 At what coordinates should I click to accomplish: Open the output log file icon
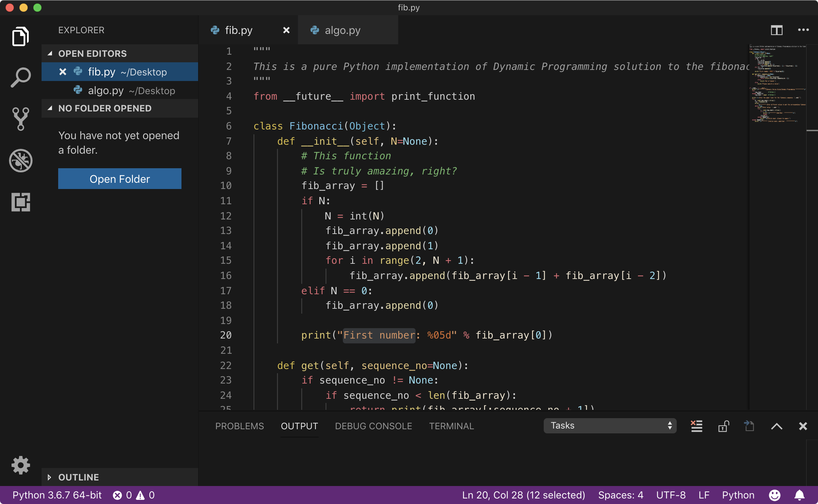pos(749,426)
